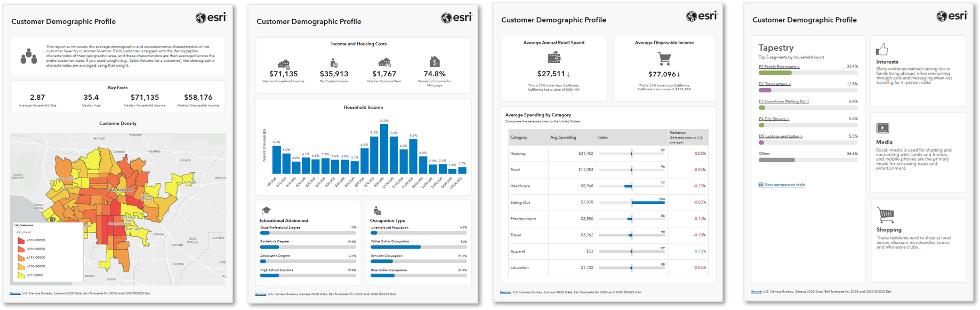Open the D2 Trendsetters segment link
The width and height of the screenshot is (980, 310).
pos(775,84)
